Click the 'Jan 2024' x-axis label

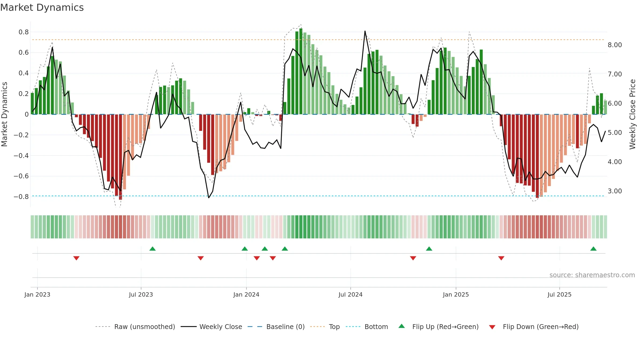click(246, 294)
